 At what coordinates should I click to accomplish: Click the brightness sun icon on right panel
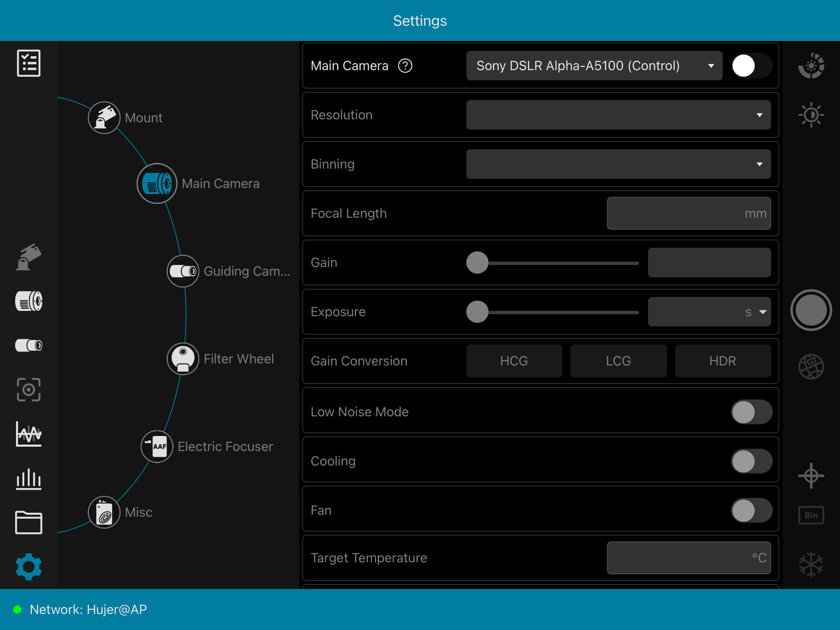pos(811,115)
